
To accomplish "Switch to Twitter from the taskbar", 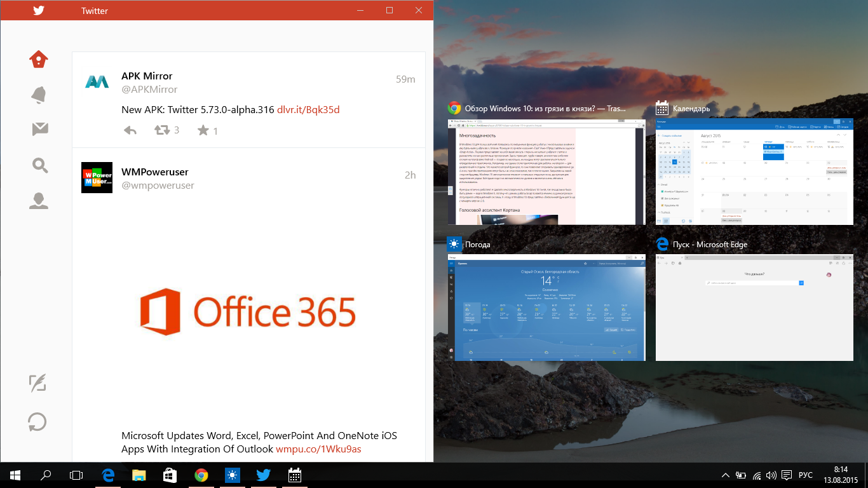I will point(263,475).
